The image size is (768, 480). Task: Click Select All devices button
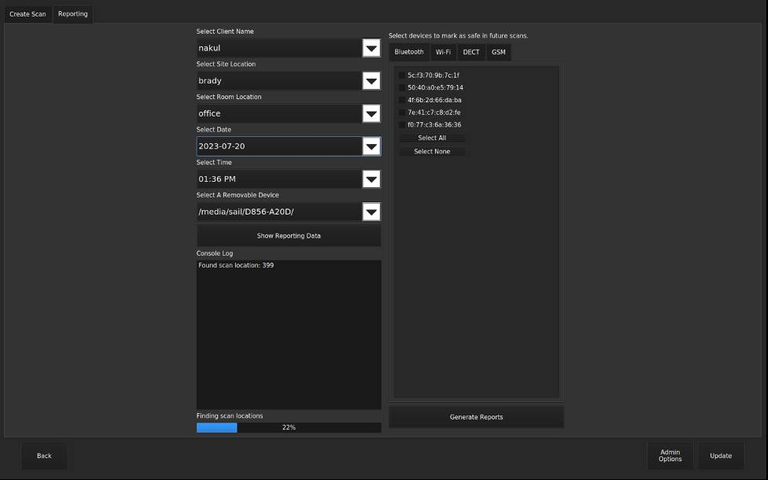[x=432, y=138]
